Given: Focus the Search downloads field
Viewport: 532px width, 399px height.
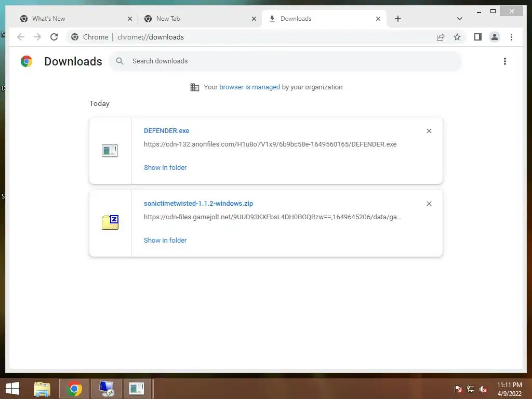Looking at the screenshot, I should (285, 61).
